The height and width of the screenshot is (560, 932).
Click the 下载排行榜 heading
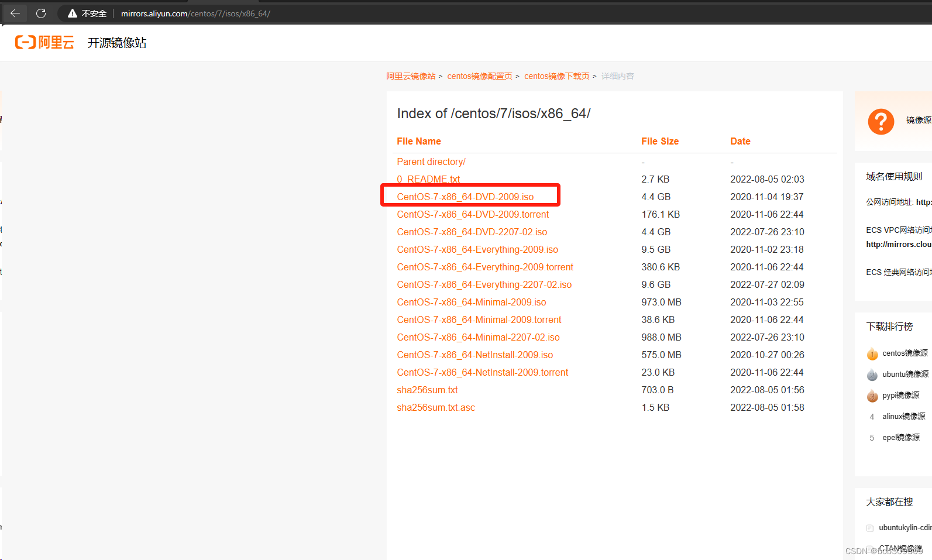click(889, 327)
